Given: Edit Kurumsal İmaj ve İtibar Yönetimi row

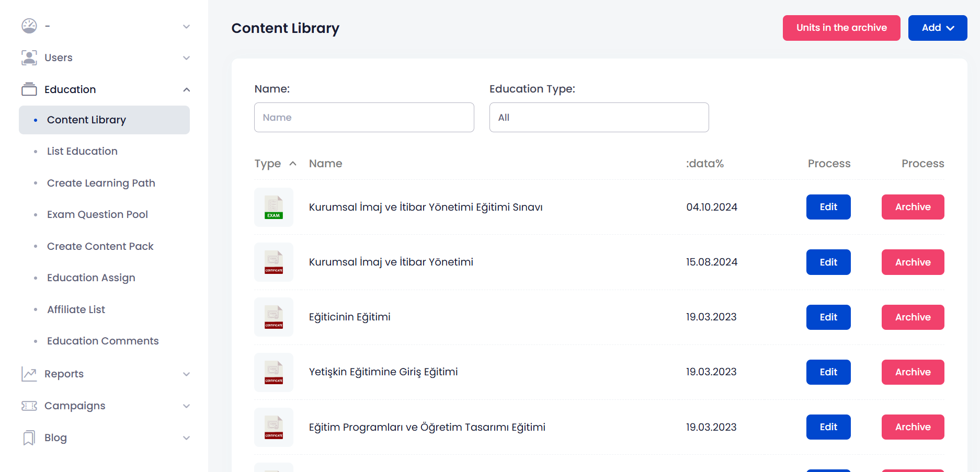Looking at the screenshot, I should pos(828,262).
